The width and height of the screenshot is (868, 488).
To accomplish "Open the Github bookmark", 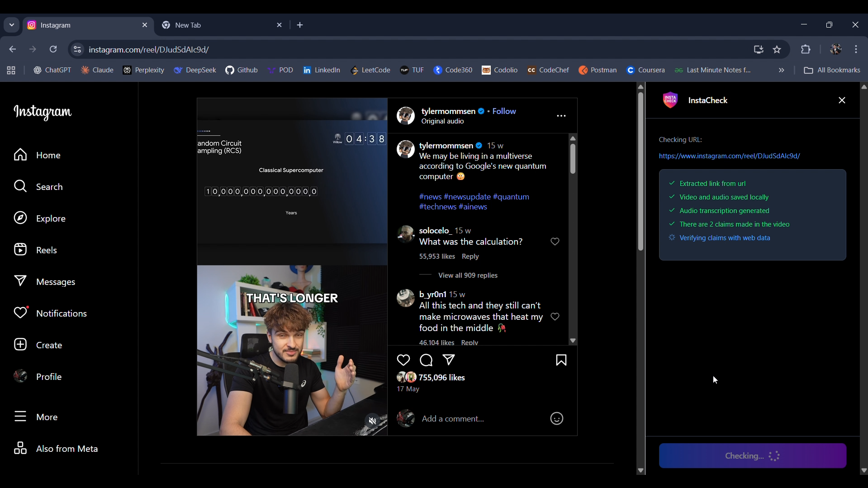I will click(x=242, y=70).
